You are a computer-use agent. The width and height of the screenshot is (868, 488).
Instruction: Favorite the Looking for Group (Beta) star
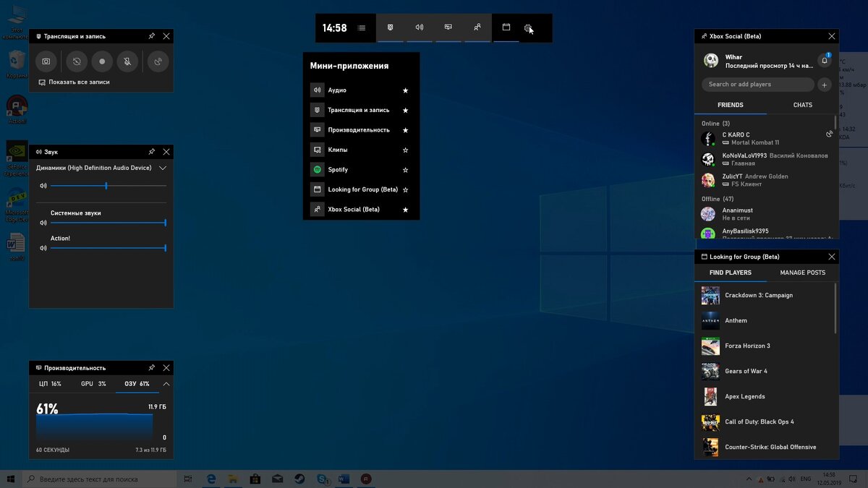(x=406, y=189)
